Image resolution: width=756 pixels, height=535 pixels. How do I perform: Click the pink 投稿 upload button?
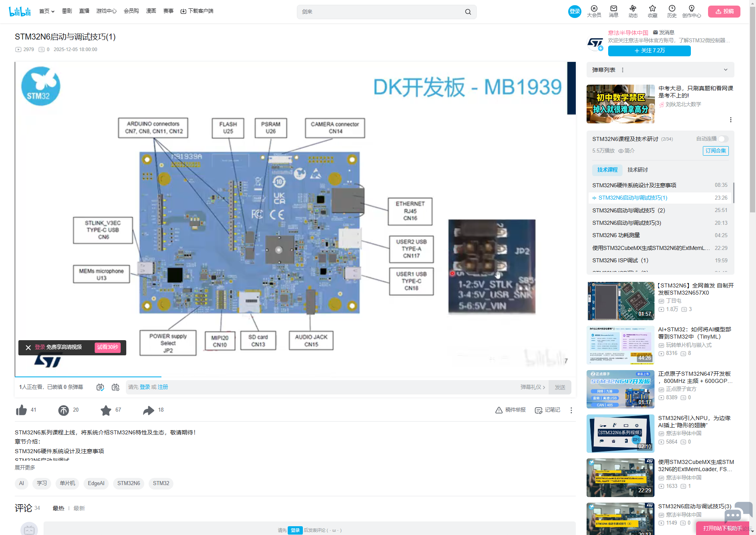point(724,12)
